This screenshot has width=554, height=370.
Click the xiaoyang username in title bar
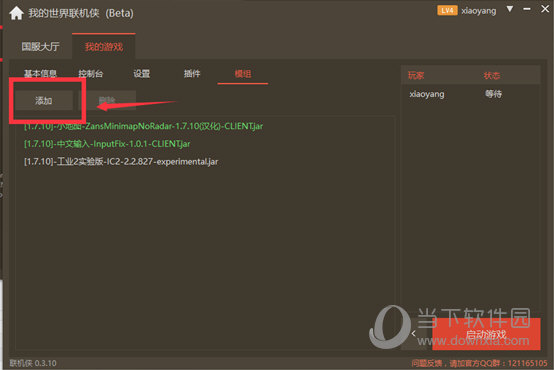click(479, 11)
